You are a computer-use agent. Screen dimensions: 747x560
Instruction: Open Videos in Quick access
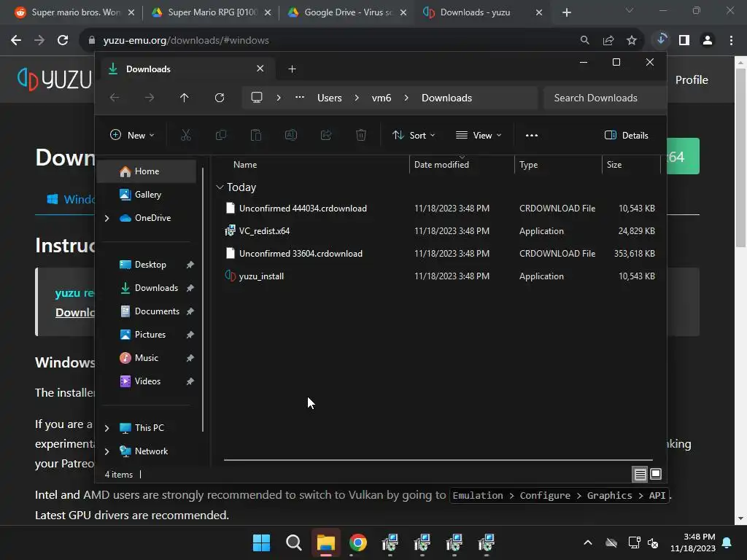pos(147,381)
